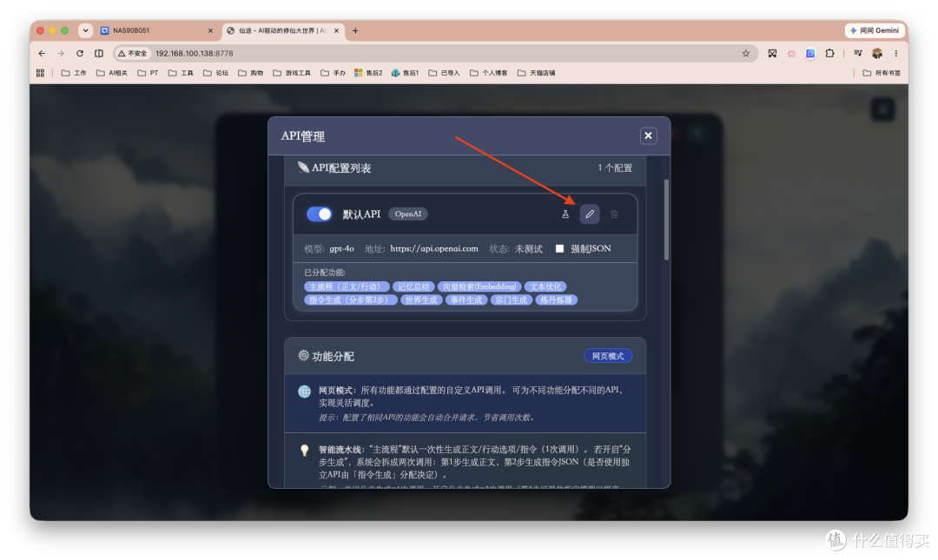The image size is (938, 560).
Task: Click the 1 个配置 count label
Action: (615, 168)
